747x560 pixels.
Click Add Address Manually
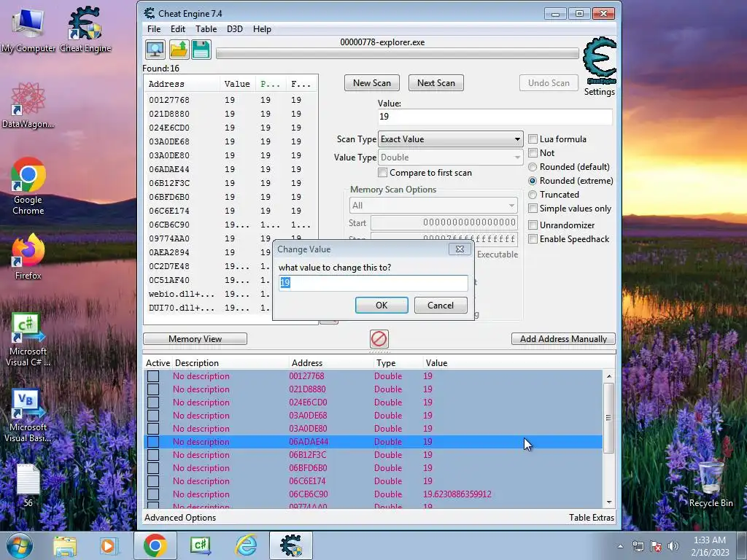pos(563,339)
